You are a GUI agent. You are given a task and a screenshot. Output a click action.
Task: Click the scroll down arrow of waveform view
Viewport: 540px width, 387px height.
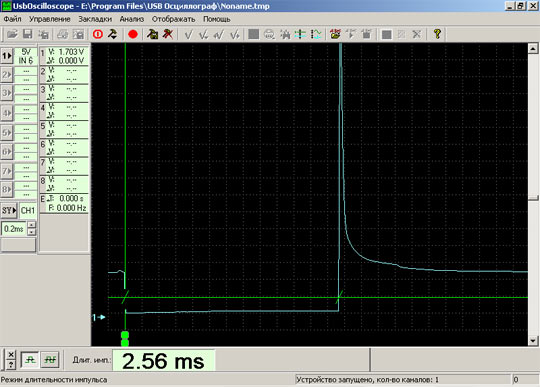533,341
